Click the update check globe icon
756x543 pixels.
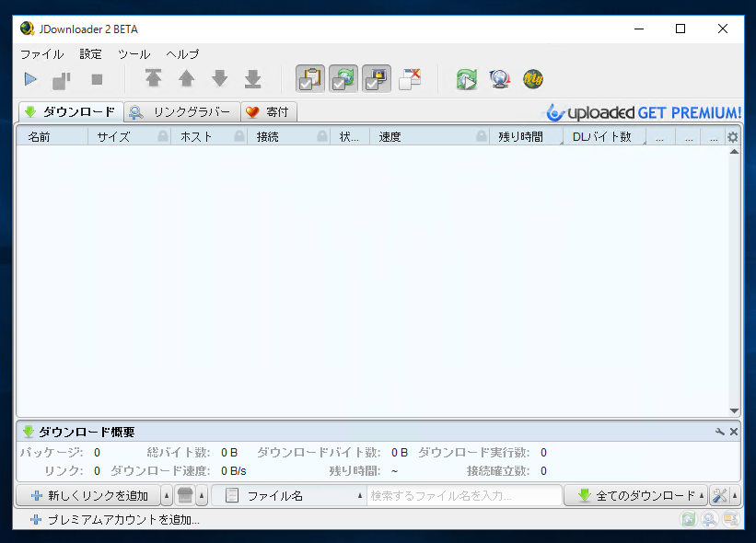[500, 79]
